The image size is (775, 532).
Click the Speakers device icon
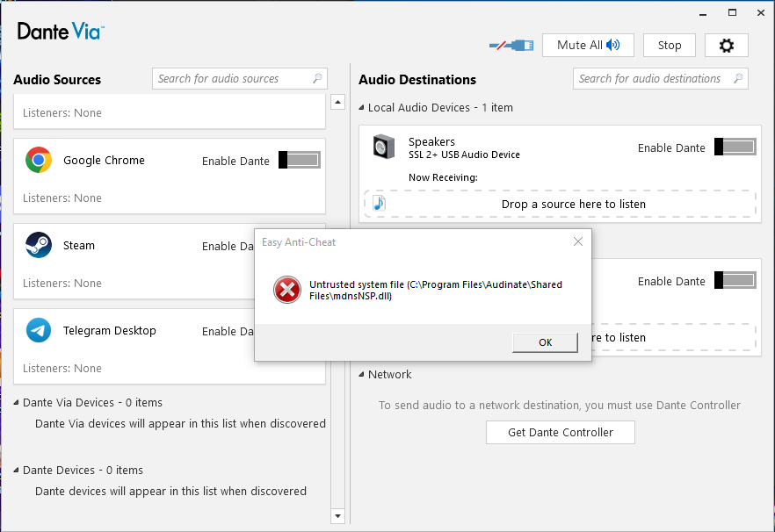(x=384, y=147)
